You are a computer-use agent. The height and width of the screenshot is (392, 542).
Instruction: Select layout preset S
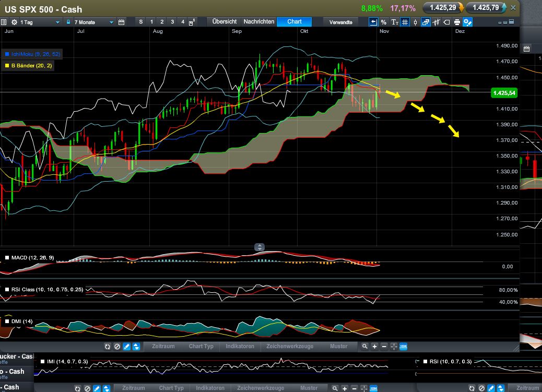click(x=140, y=22)
